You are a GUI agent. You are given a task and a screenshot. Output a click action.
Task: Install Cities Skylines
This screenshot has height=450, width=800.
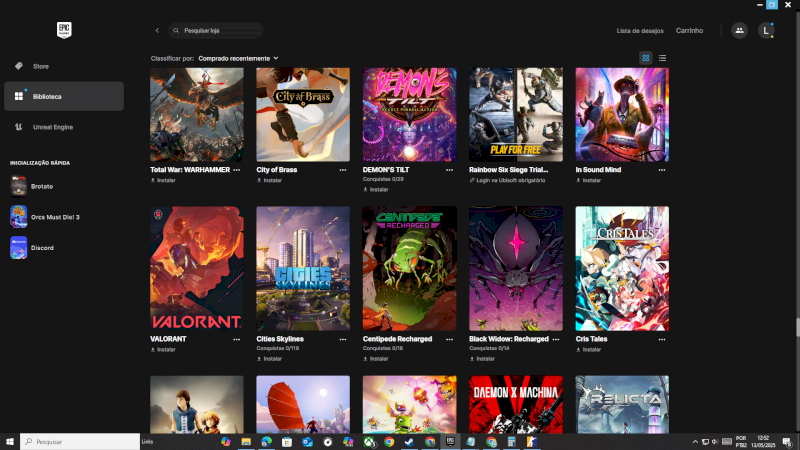click(x=269, y=359)
